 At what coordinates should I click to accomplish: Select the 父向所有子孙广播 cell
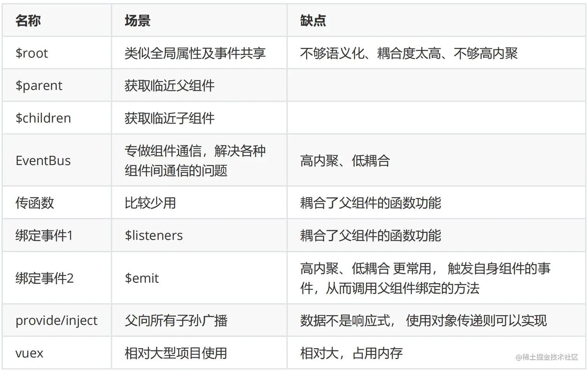(x=176, y=320)
